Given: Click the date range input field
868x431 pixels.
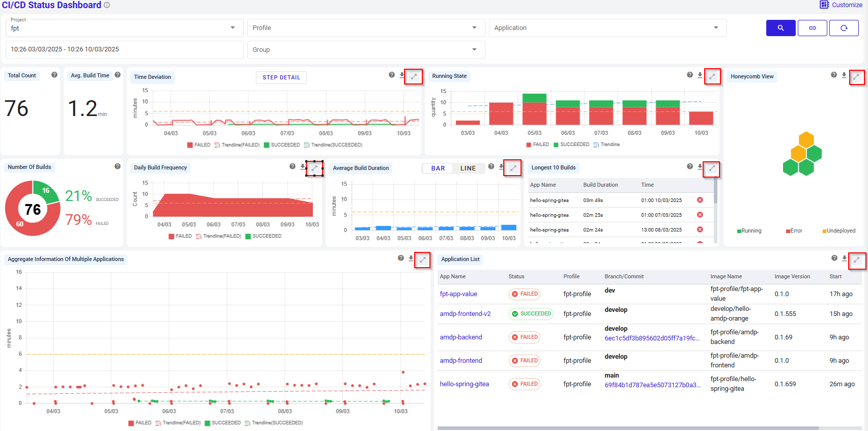Looking at the screenshot, I should pos(125,50).
